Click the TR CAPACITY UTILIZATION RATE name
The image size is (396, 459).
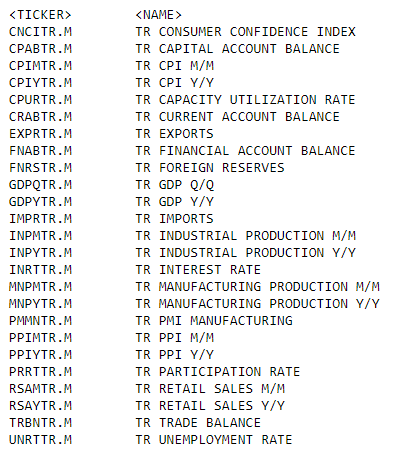246,100
